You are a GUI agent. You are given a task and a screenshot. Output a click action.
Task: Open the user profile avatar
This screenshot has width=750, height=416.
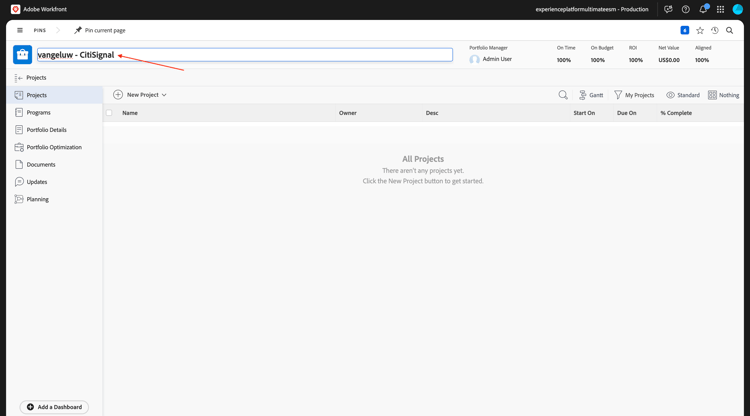[x=738, y=9]
